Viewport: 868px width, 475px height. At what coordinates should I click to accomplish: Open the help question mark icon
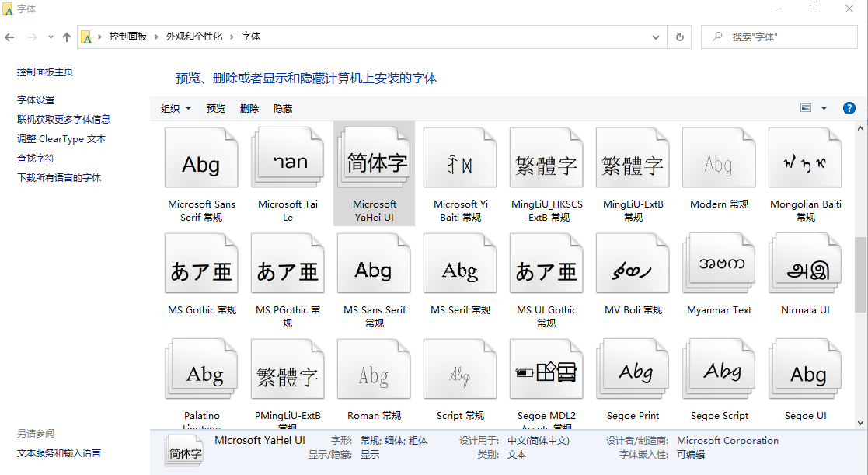point(849,108)
